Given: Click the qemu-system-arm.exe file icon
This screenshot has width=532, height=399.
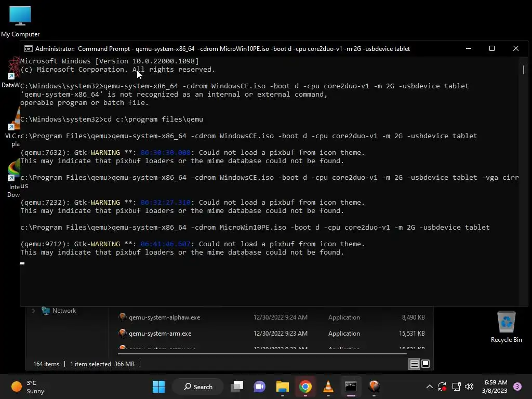Looking at the screenshot, I should (123, 333).
